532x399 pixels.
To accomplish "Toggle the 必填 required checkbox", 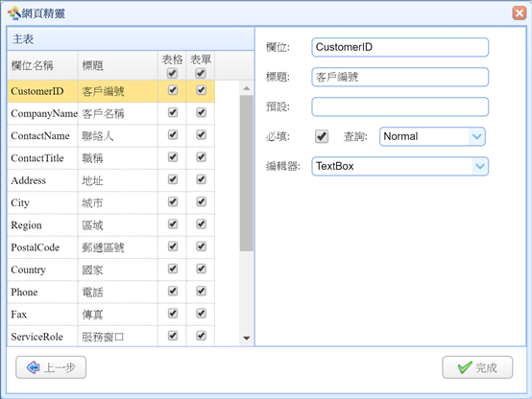I will pyautogui.click(x=322, y=136).
